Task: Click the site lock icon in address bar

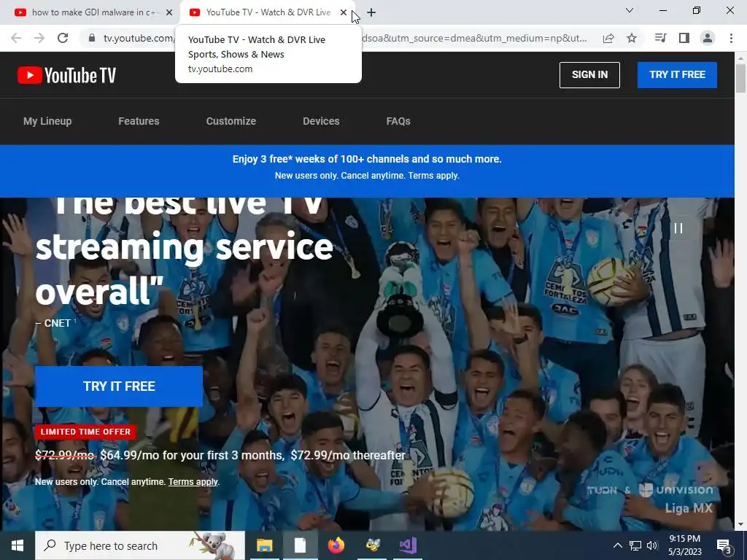Action: 92,38
